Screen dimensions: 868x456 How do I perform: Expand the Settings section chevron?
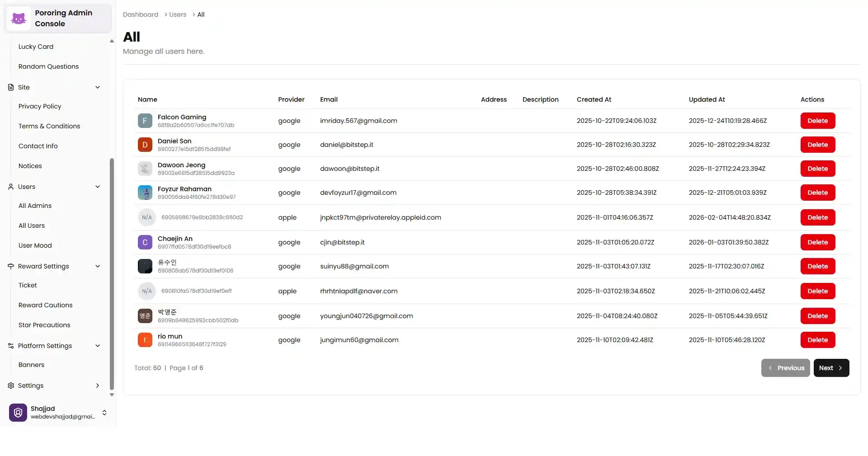pos(98,385)
